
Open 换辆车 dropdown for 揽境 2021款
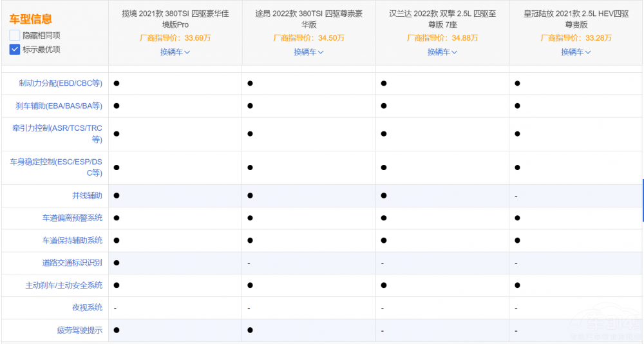coord(175,52)
